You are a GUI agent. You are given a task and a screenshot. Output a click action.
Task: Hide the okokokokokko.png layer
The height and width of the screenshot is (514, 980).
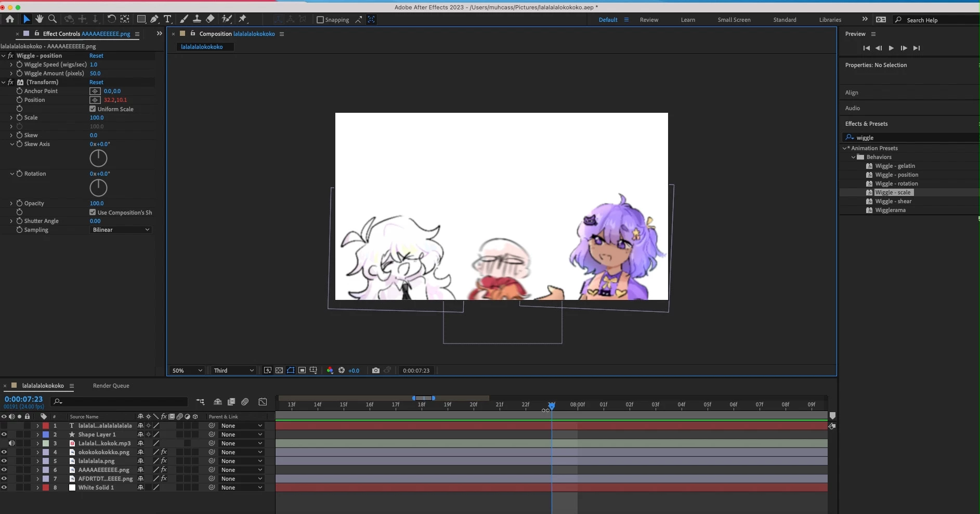[4, 452]
